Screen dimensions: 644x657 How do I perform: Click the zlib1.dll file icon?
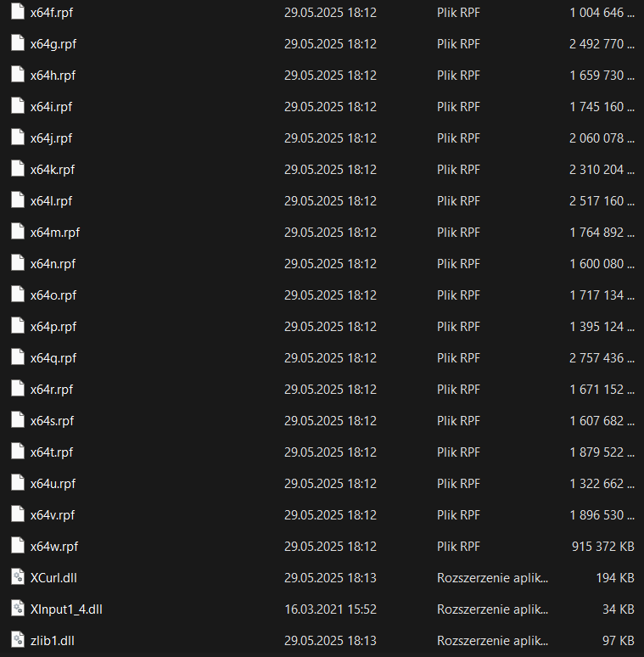click(x=18, y=640)
